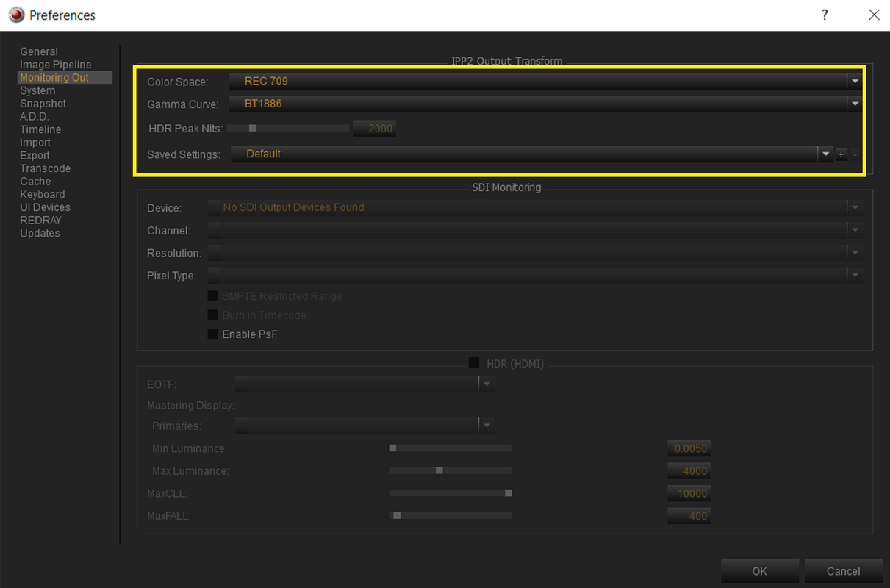Click the MaxCLL value field 10000
The width and height of the screenshot is (890, 588).
pos(689,493)
